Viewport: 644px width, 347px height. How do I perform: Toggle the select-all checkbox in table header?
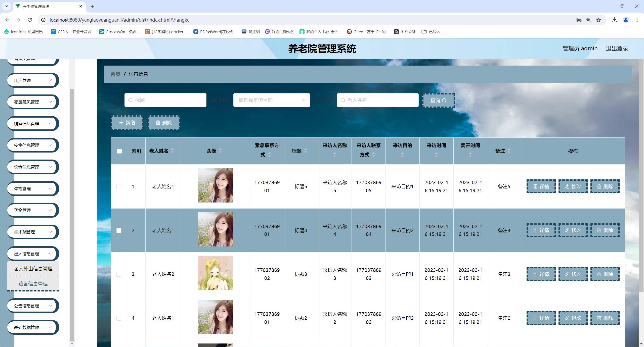click(119, 151)
